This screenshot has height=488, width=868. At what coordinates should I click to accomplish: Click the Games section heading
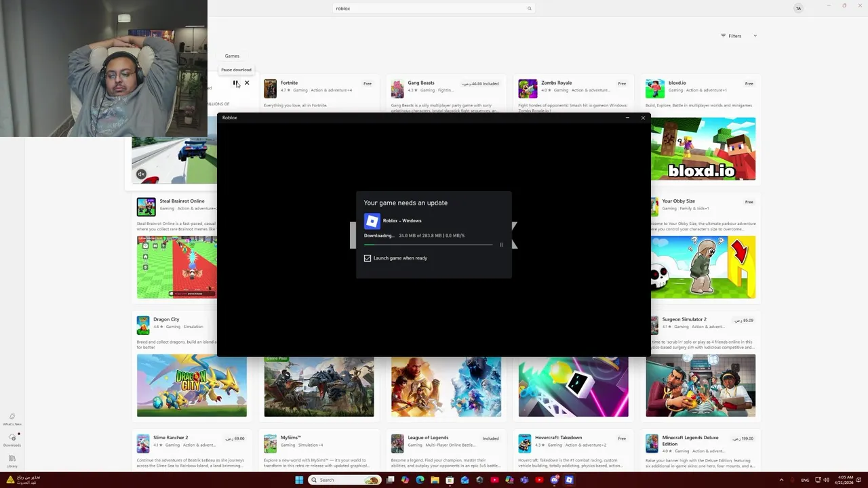[x=232, y=56]
